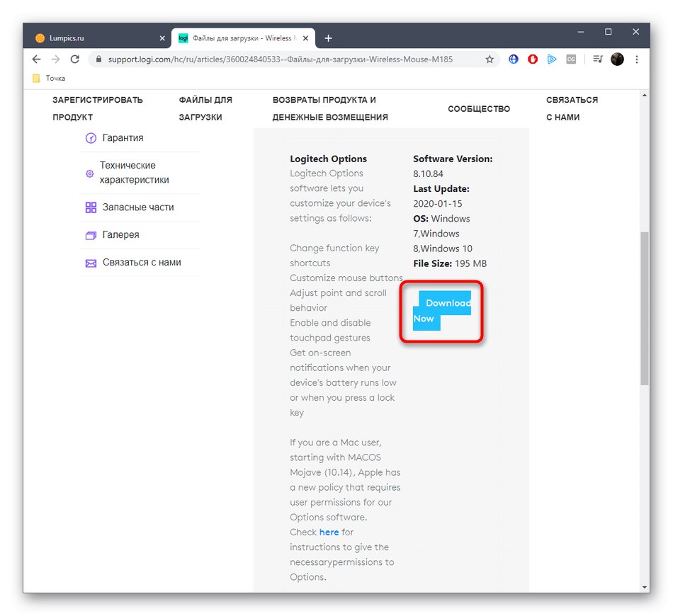Click the envelope icon beside Связаться с нами
The height and width of the screenshot is (616, 673).
[91, 263]
